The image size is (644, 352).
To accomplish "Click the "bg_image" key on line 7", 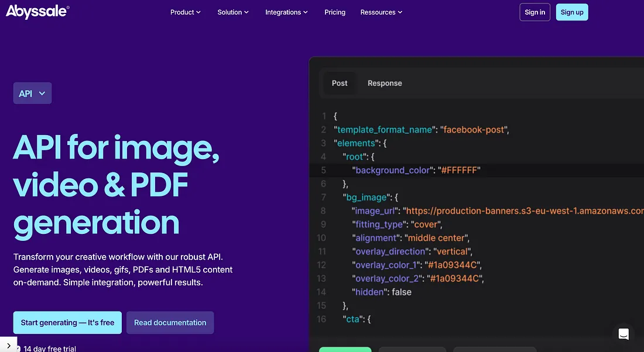I will [366, 197].
